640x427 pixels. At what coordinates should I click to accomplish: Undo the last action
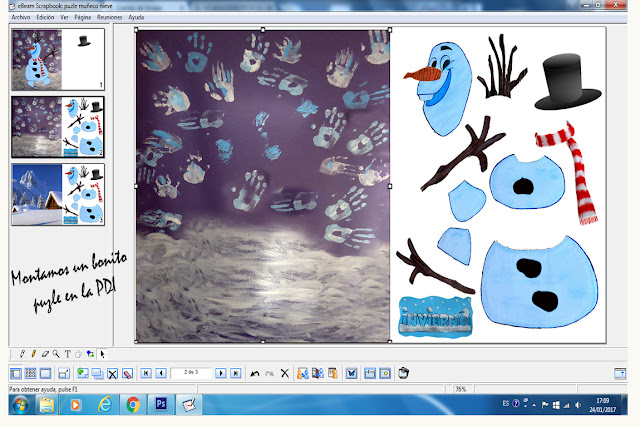pyautogui.click(x=255, y=373)
